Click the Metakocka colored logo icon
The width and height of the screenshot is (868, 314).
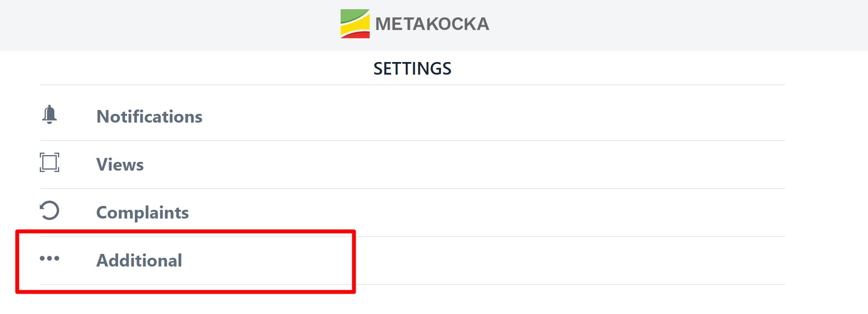coord(355,24)
